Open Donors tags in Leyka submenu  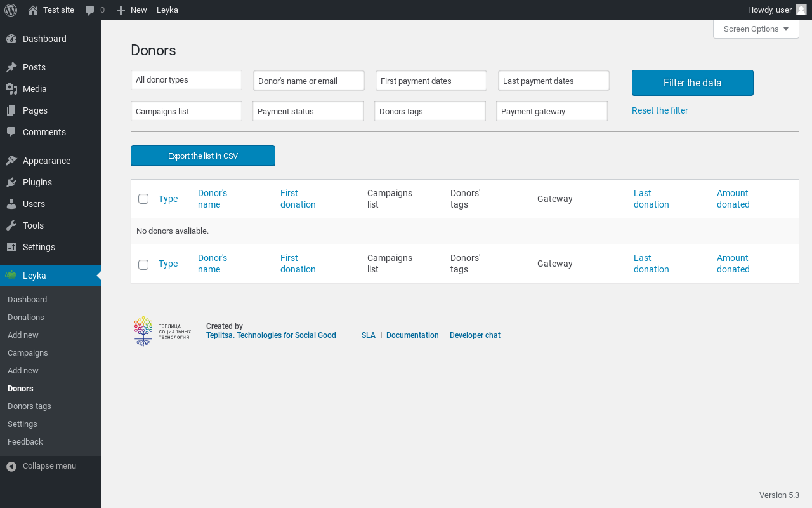tap(29, 406)
